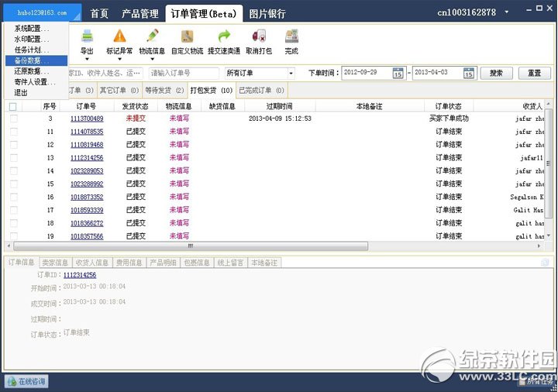Image resolution: width=558 pixels, height=392 pixels.
Task: Open 寄件人设置 sender settings entry
Action: (x=36, y=82)
